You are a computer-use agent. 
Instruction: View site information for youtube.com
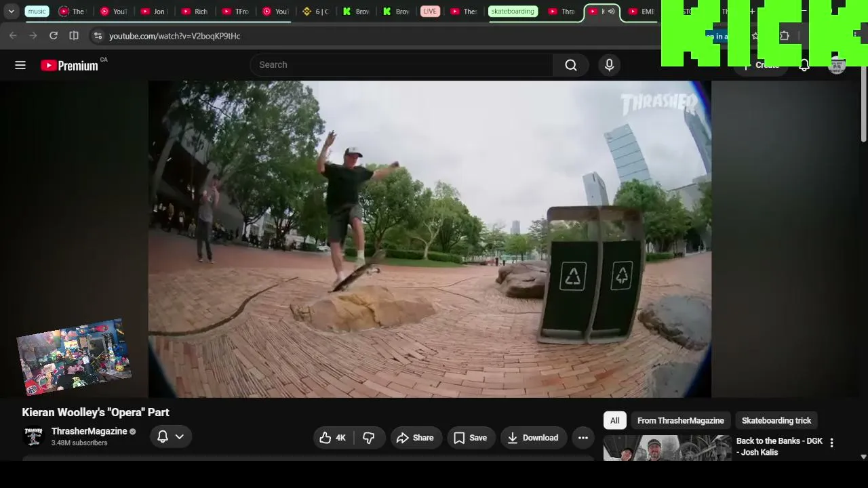tap(98, 36)
